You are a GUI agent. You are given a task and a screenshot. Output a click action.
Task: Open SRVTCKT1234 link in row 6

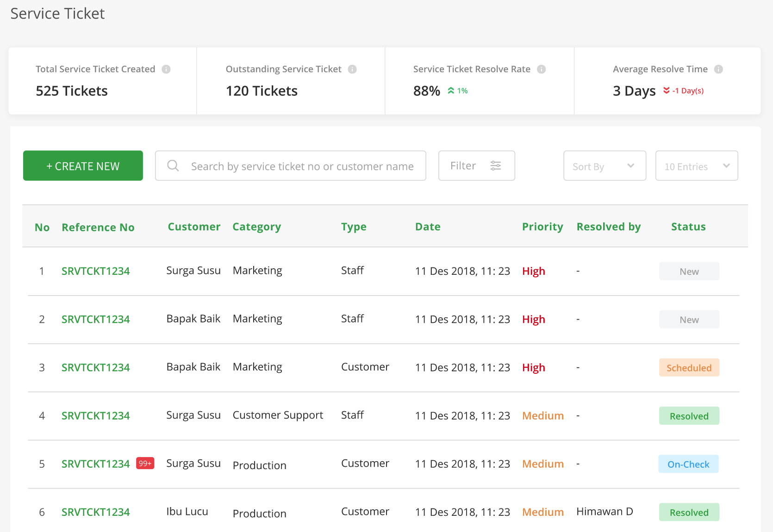(96, 512)
